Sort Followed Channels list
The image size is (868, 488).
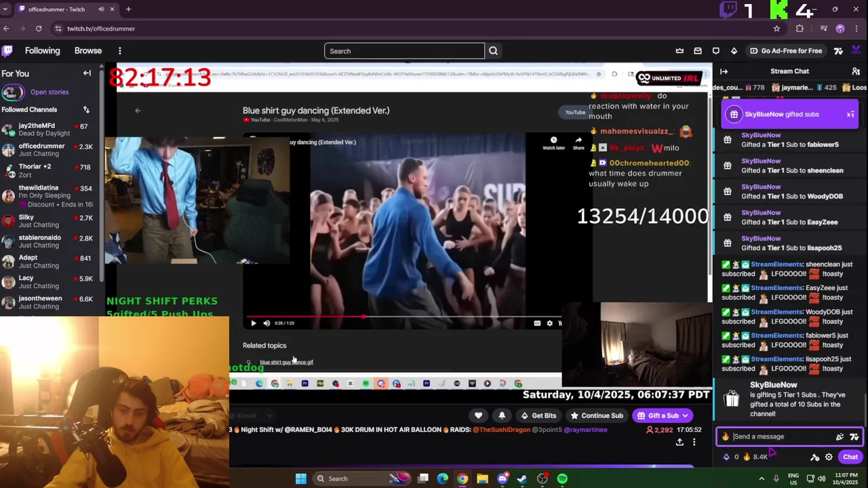click(x=86, y=110)
